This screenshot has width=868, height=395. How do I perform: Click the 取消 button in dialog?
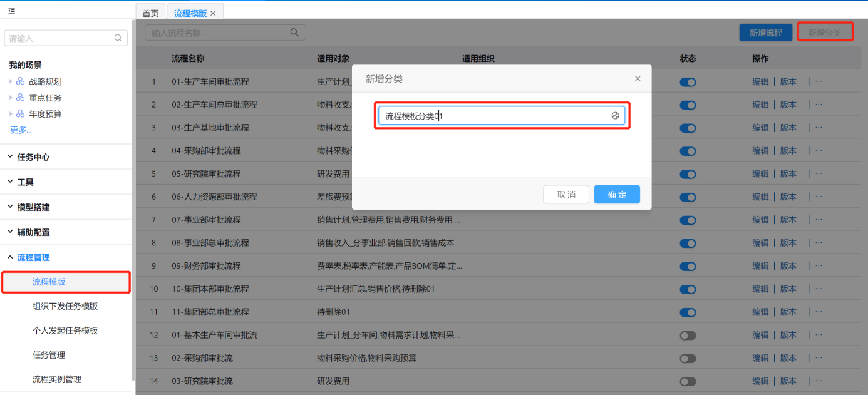(x=566, y=195)
